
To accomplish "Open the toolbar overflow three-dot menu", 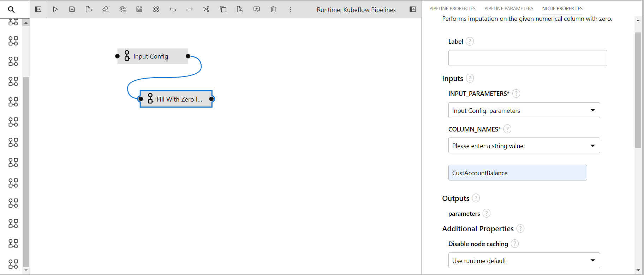I will 290,10.
